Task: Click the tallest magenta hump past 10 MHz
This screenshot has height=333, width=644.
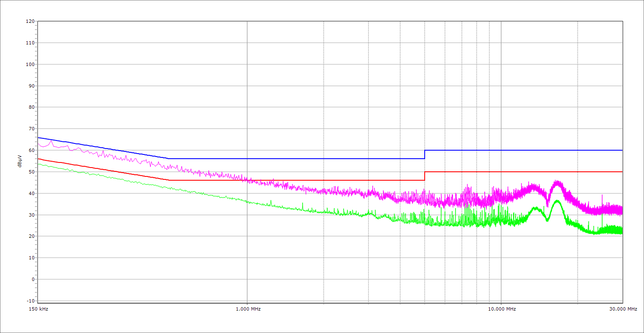Action: pyautogui.click(x=557, y=182)
